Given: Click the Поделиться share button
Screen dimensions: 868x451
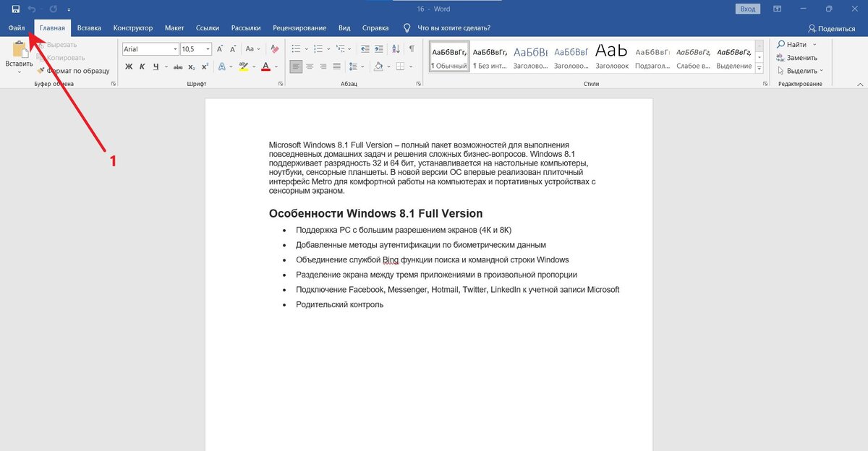Looking at the screenshot, I should click(832, 28).
